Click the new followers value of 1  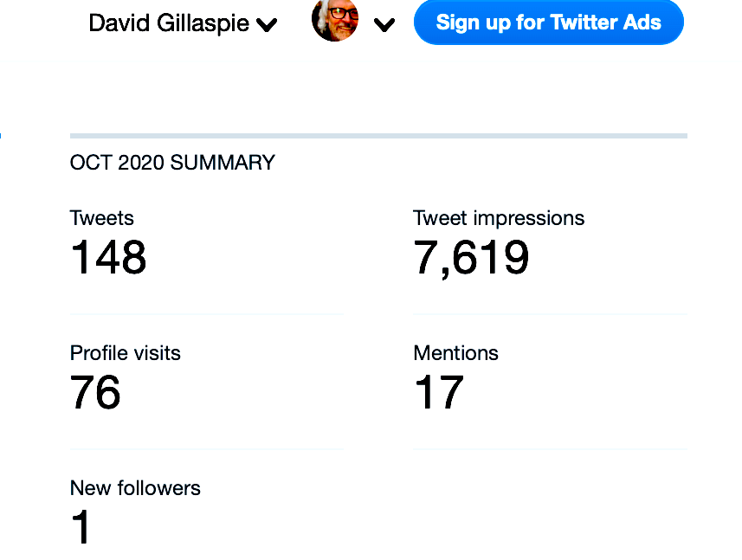pyautogui.click(x=81, y=527)
